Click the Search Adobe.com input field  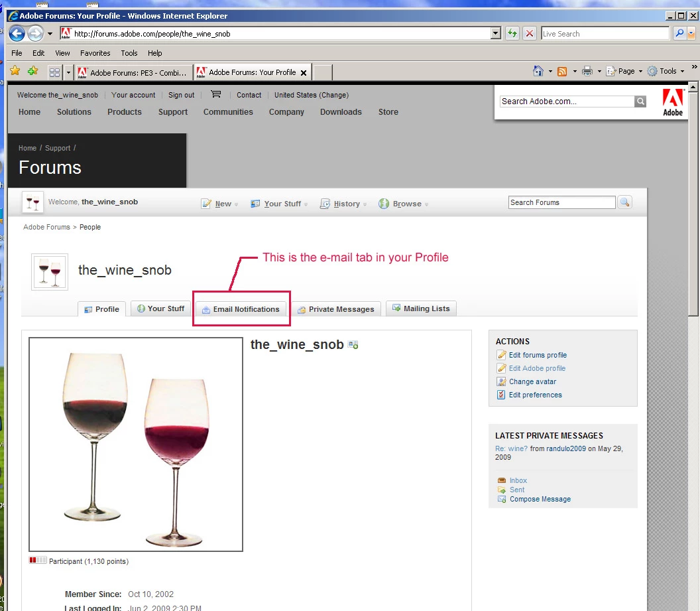tap(567, 102)
